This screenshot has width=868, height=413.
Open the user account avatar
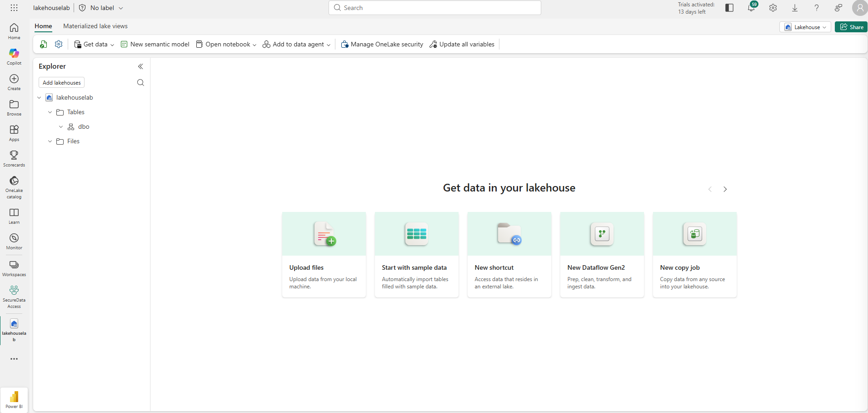[x=860, y=8]
